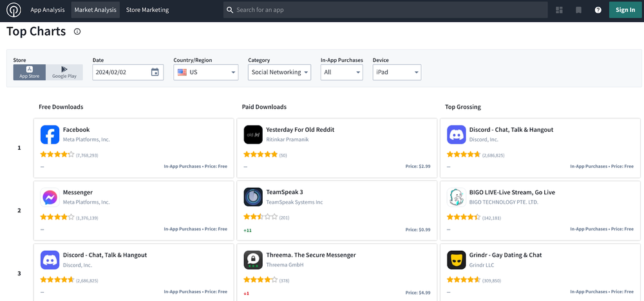Click the Grindr app icon

(457, 260)
